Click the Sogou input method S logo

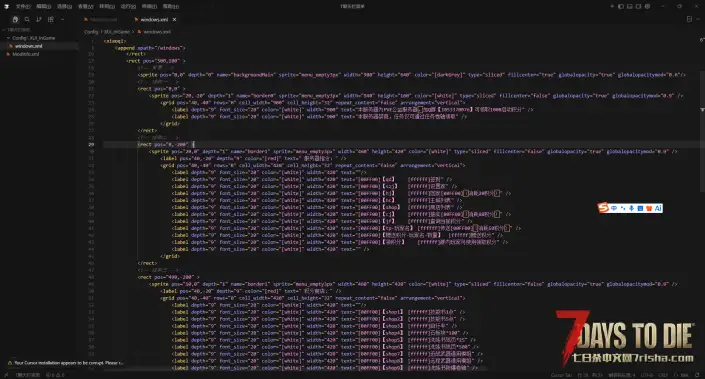603,208
